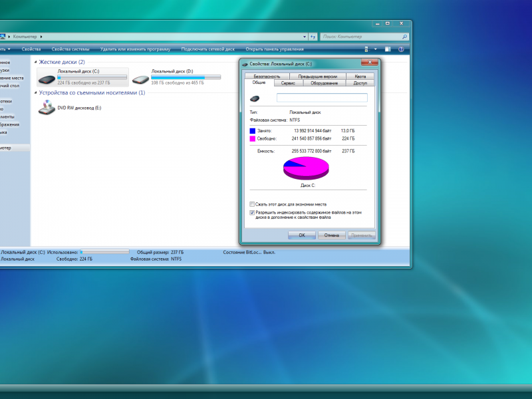Click the drive icon in the properties title bar
532x399 pixels.
(x=245, y=64)
